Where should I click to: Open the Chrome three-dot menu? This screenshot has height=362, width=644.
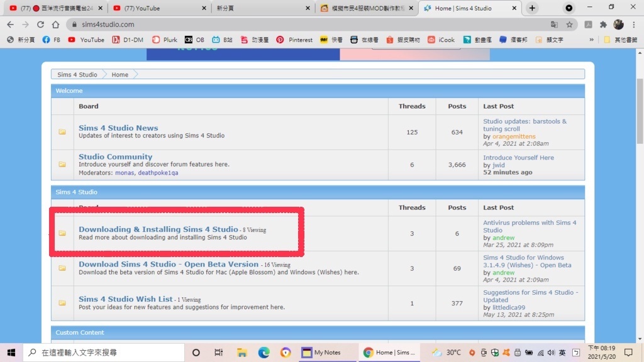click(634, 25)
